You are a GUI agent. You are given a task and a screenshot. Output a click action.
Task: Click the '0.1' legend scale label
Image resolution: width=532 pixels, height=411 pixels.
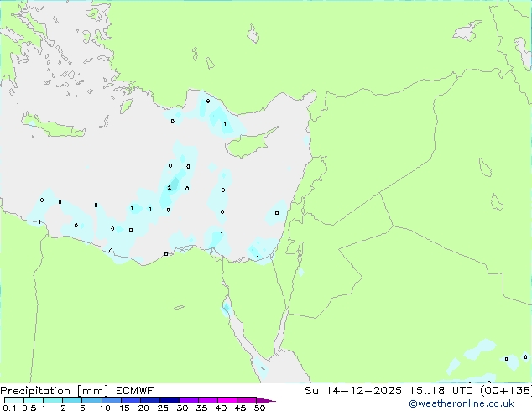(9, 408)
